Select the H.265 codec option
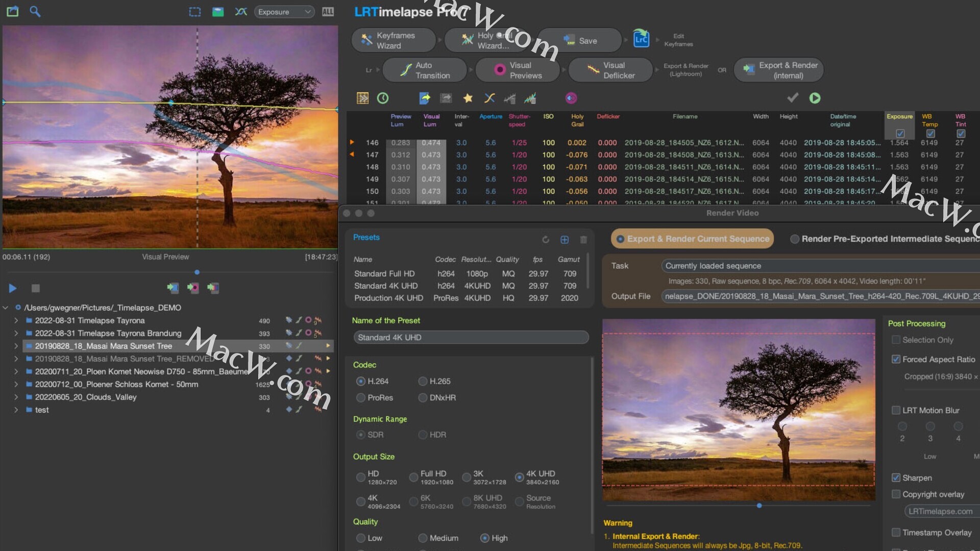Image resolution: width=980 pixels, height=551 pixels. pos(423,381)
